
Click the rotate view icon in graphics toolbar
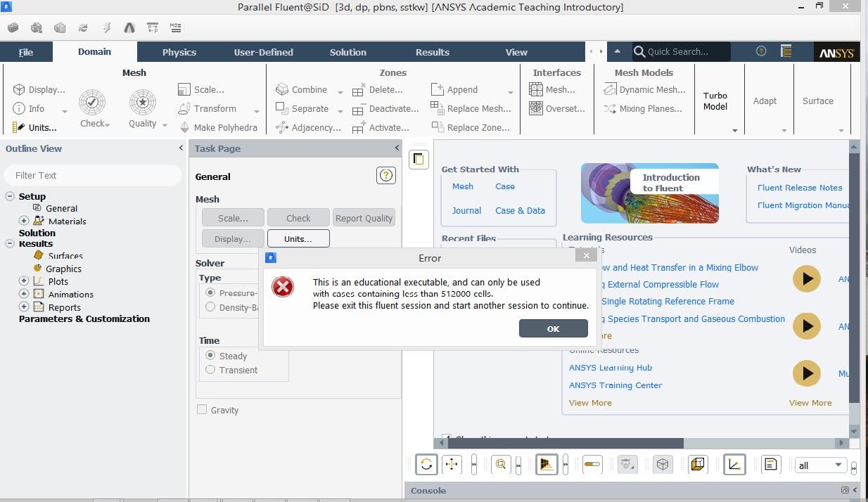426,465
